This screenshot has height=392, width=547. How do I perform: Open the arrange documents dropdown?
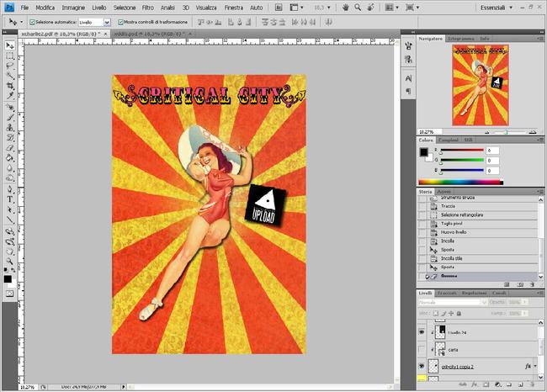[391, 8]
